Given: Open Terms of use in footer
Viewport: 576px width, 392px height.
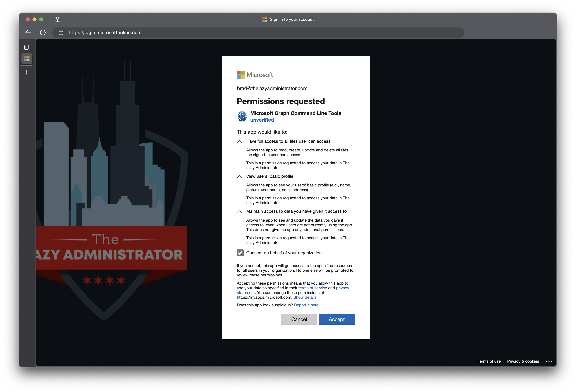Looking at the screenshot, I should point(489,361).
